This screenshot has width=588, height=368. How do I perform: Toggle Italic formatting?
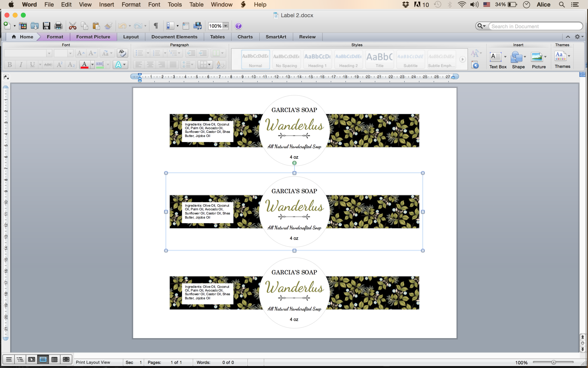21,64
